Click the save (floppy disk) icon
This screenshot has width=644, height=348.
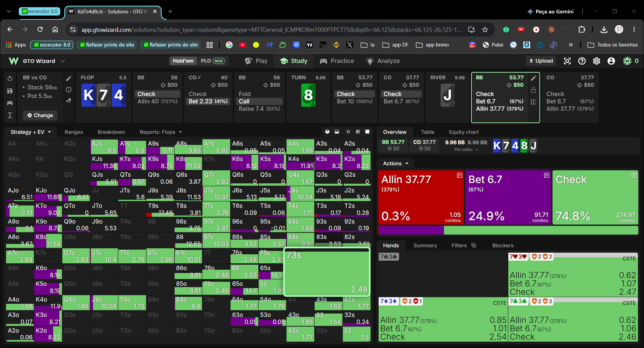[x=10, y=91]
